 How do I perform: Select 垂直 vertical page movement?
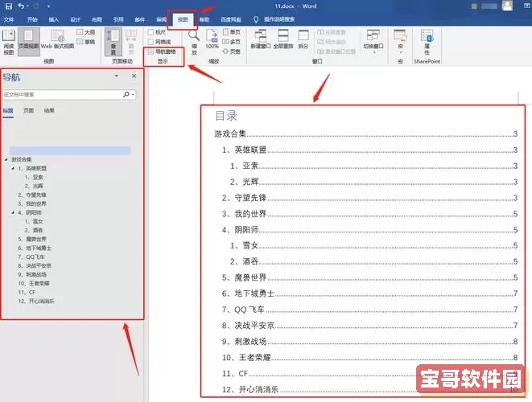[x=113, y=42]
